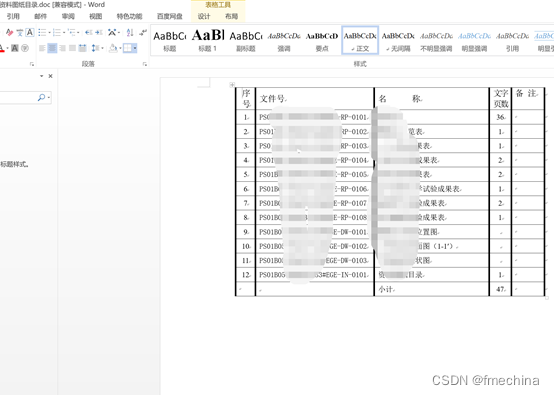The image size is (554, 395).
Task: Click the character border 'A' icon
Action: 30,33
